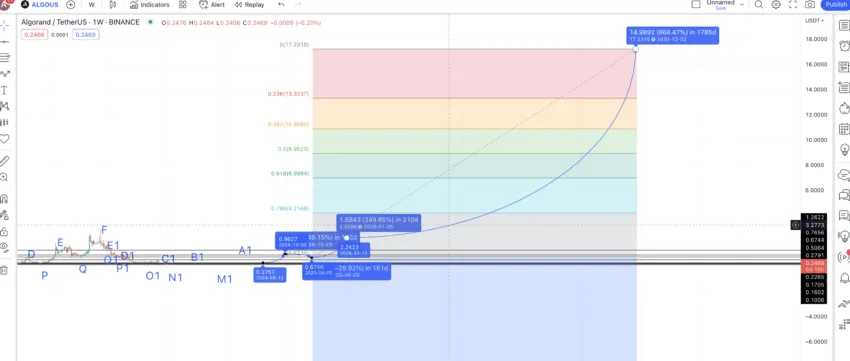Click the trash icon to remove drawings
The image size is (850, 361).
tap(5, 270)
